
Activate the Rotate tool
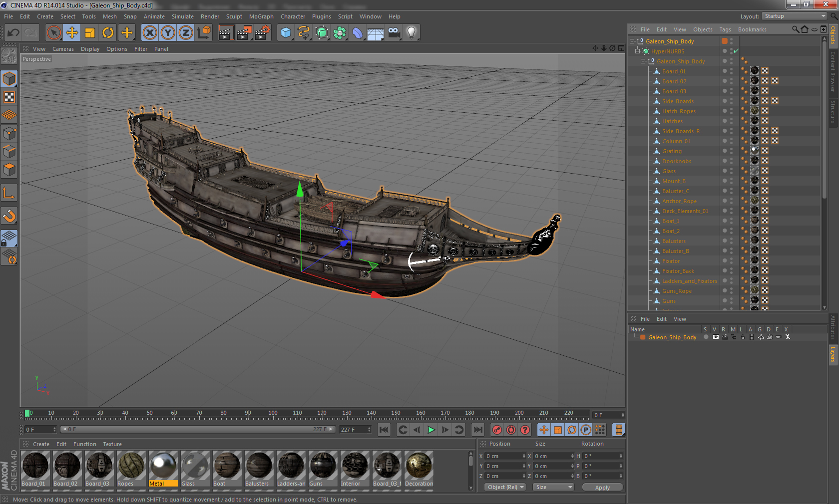[108, 33]
